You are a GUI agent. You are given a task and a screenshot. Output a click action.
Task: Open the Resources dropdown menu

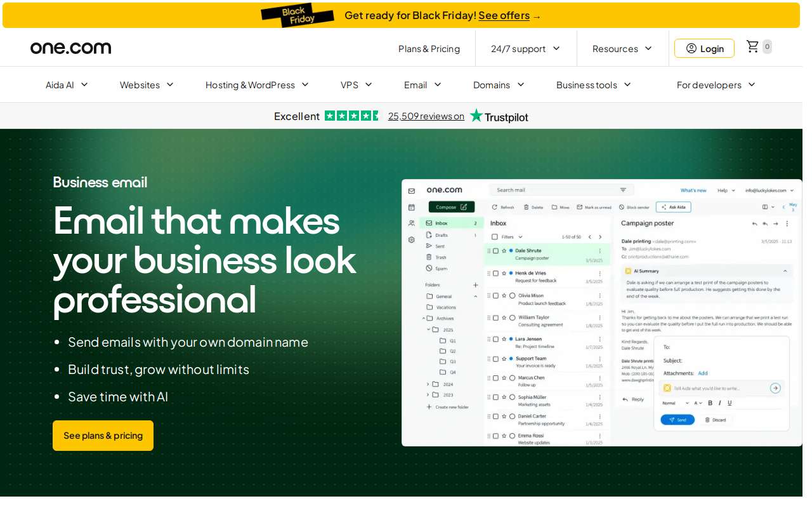pyautogui.click(x=622, y=49)
